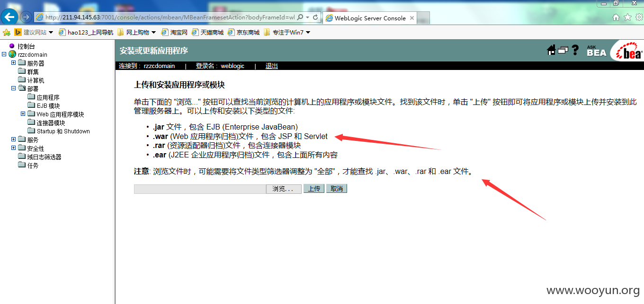Open the 天猫商城 bookmark
The height and width of the screenshot is (304, 644).
207,32
